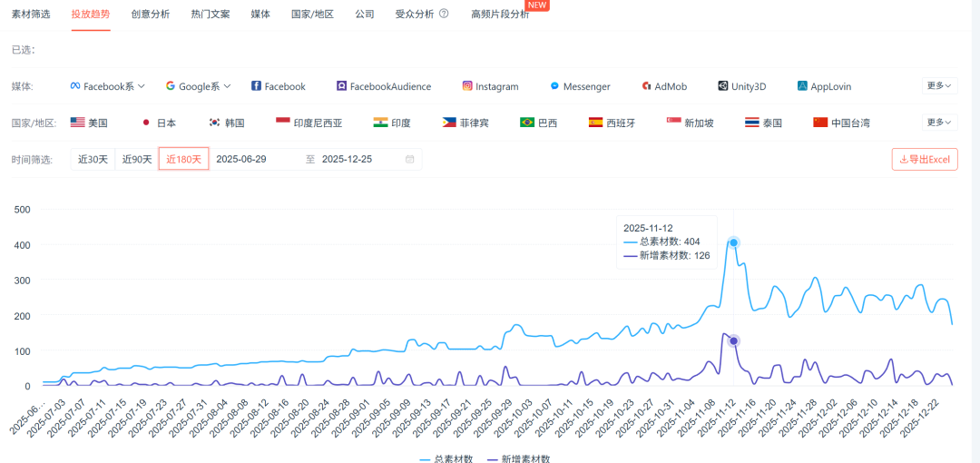
Task: Open the calendar icon in date range
Action: coord(410,159)
